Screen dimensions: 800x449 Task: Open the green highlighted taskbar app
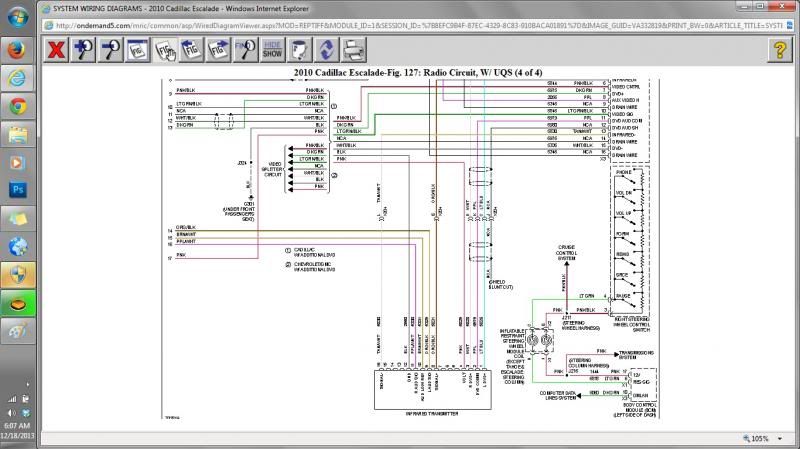17,304
